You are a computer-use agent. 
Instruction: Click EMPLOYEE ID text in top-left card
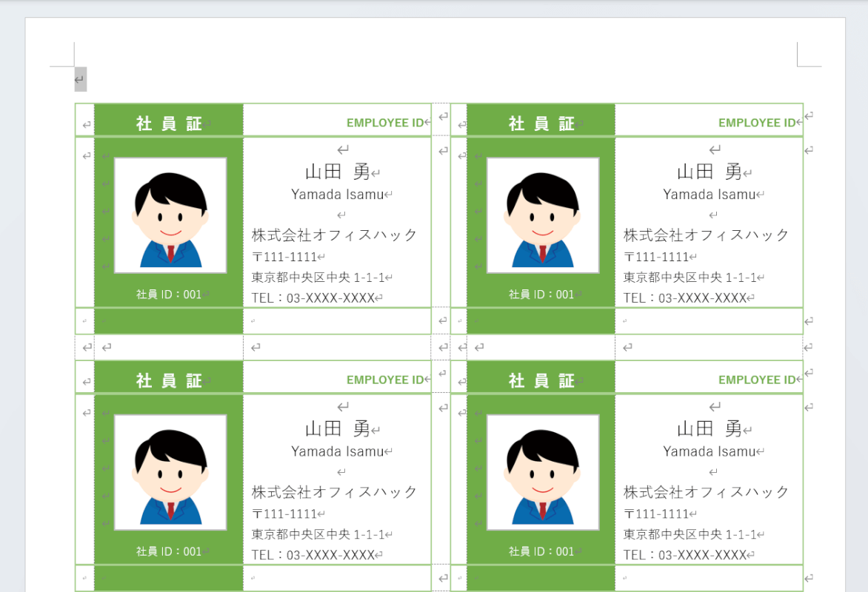(384, 123)
